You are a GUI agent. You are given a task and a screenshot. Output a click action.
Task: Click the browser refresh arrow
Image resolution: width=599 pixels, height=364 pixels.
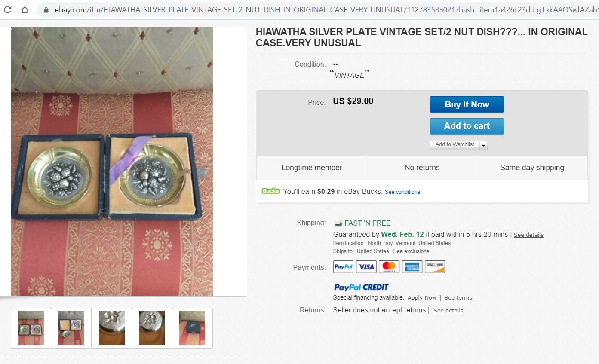click(x=7, y=9)
